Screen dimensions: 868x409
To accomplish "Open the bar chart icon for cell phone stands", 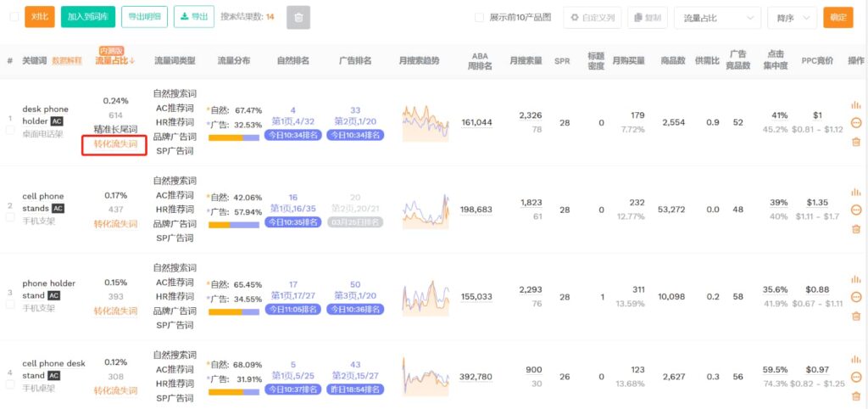I will pyautogui.click(x=856, y=192).
